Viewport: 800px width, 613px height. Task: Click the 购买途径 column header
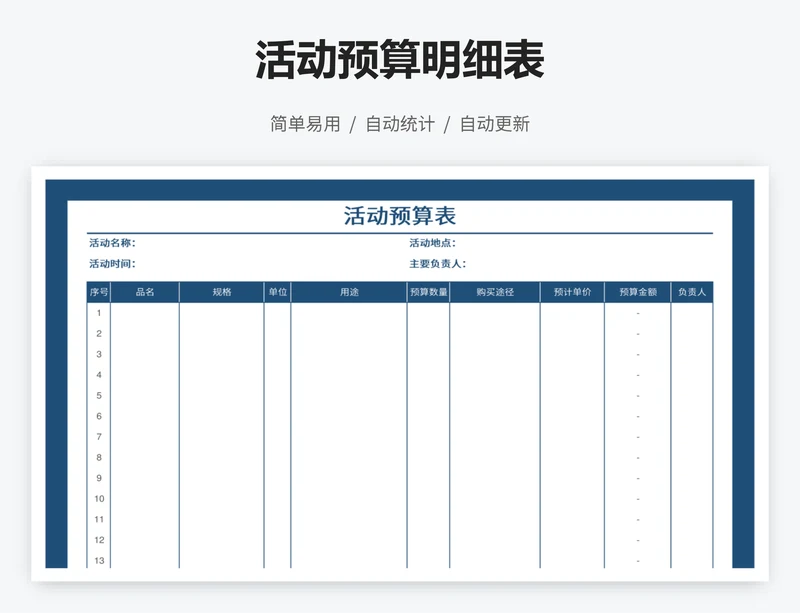click(x=495, y=292)
